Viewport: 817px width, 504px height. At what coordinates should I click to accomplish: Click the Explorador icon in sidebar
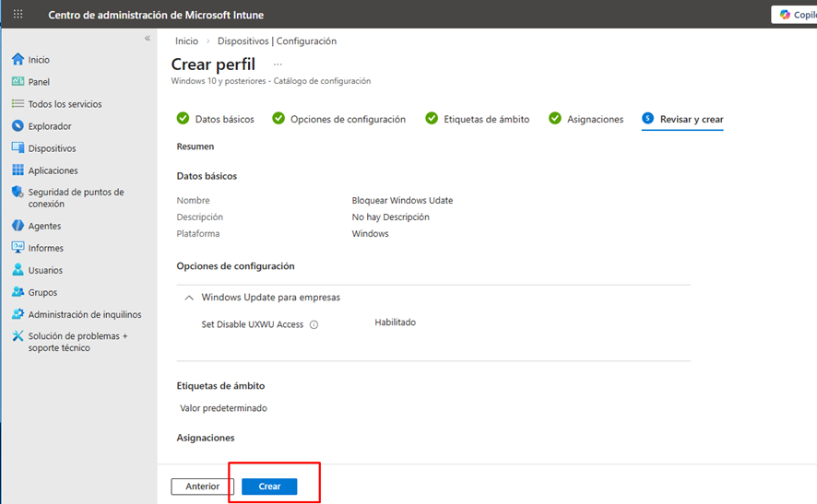click(18, 126)
